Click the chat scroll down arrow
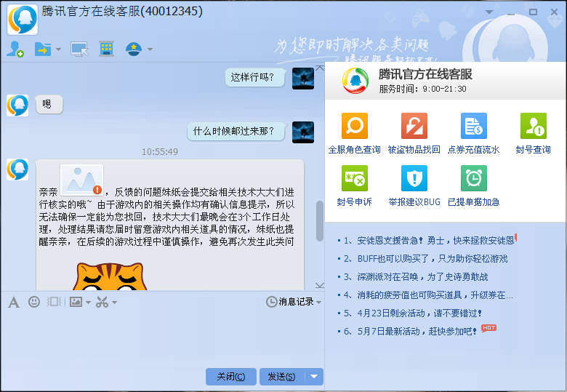The height and width of the screenshot is (392, 567). pos(320,285)
